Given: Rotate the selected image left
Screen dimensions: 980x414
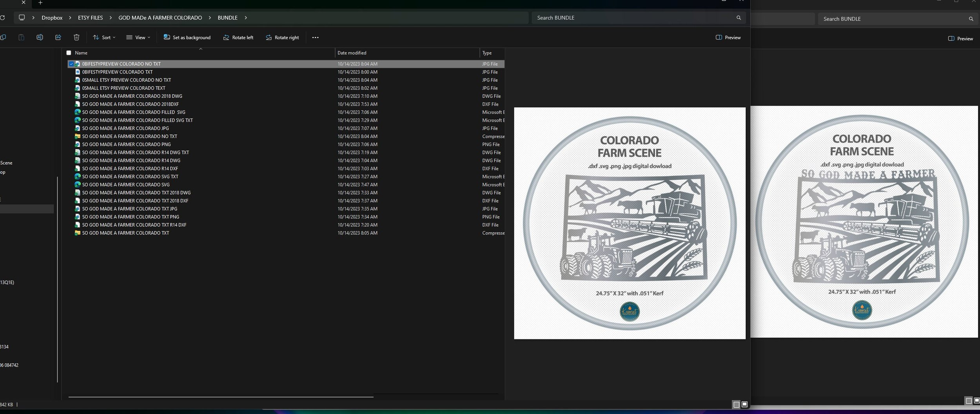Looking at the screenshot, I should [238, 37].
